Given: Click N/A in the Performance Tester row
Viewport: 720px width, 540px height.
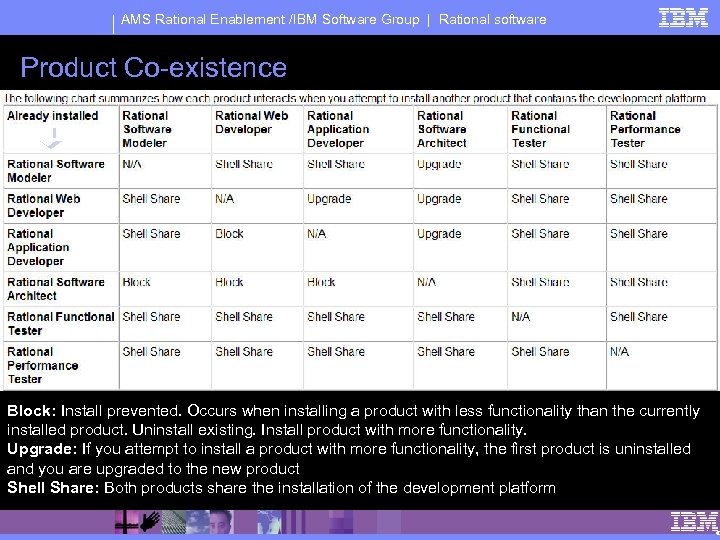Looking at the screenshot, I should (x=619, y=352).
